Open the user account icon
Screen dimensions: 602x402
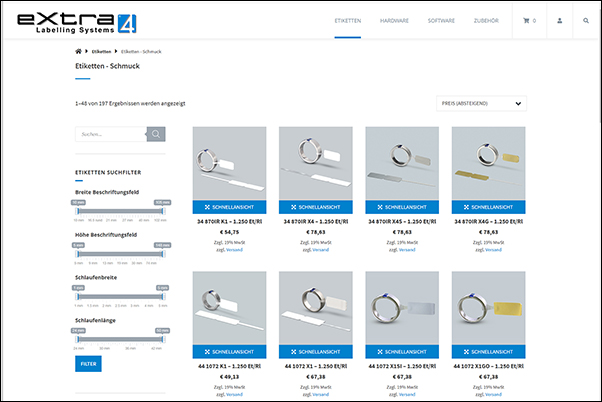pyautogui.click(x=559, y=20)
